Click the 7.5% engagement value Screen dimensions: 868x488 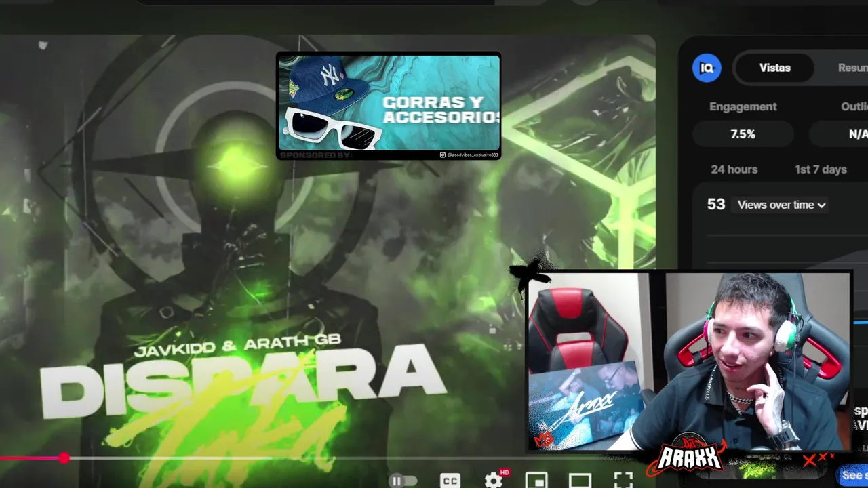pyautogui.click(x=743, y=134)
